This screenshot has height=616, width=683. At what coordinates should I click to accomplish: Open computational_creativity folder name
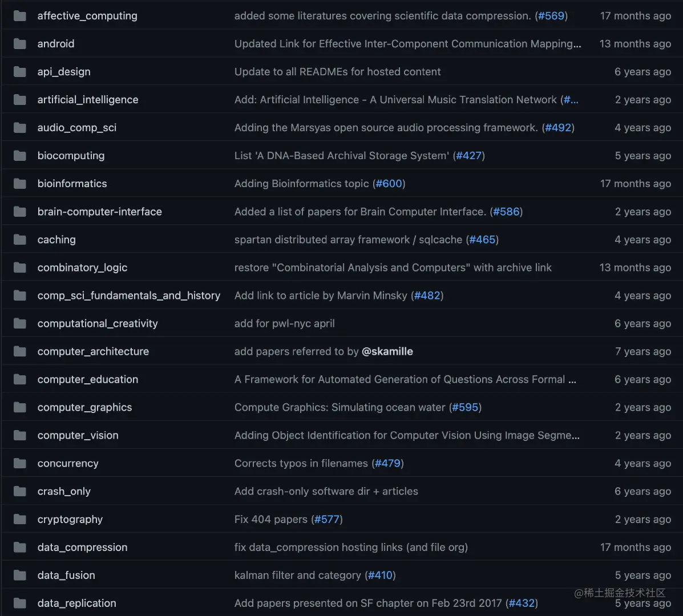[x=98, y=323]
